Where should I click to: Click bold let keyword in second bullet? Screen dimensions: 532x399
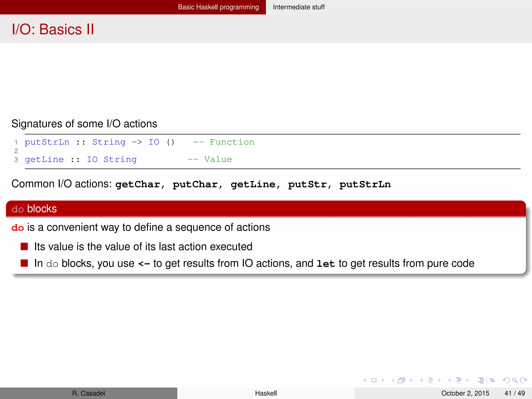(x=326, y=264)
